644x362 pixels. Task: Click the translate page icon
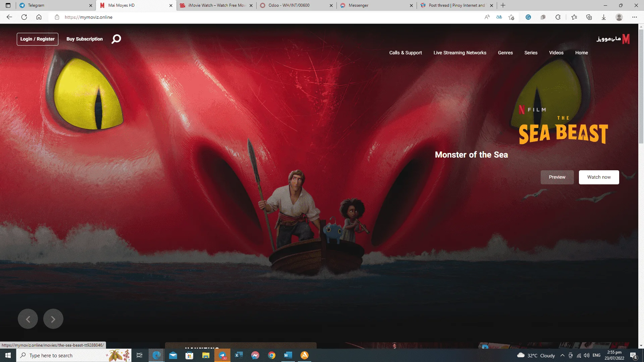pos(499,17)
